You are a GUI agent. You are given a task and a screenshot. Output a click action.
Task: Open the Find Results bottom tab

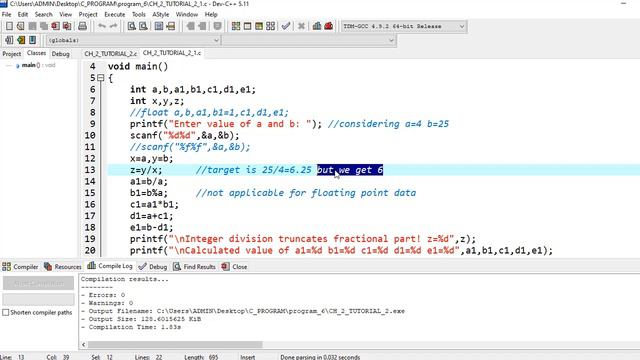click(194, 267)
